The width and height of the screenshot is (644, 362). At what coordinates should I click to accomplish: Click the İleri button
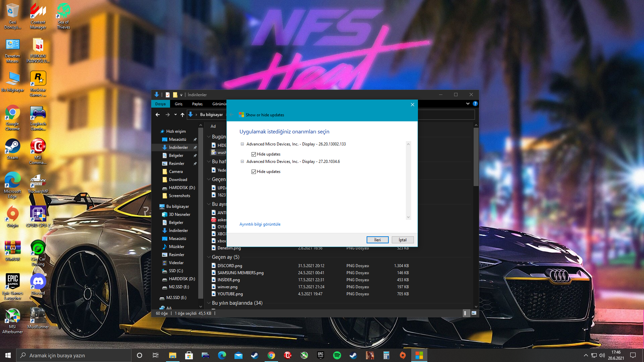[x=377, y=240]
